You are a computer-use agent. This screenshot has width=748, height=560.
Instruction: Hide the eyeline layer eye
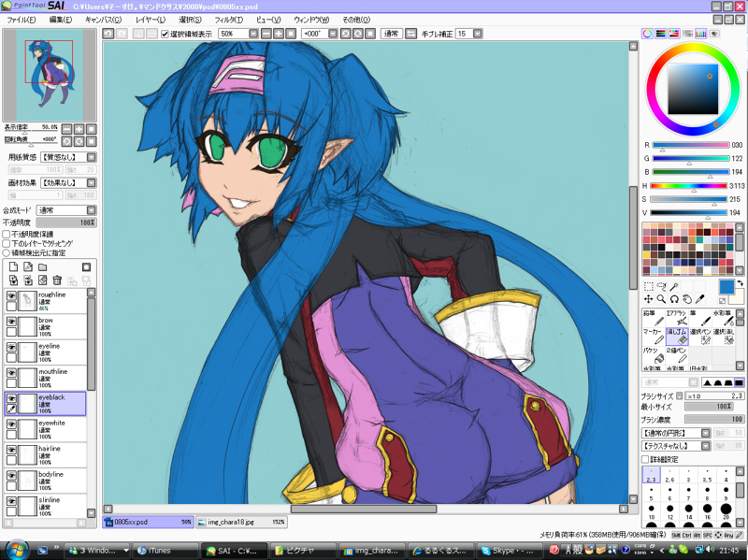[x=11, y=347]
